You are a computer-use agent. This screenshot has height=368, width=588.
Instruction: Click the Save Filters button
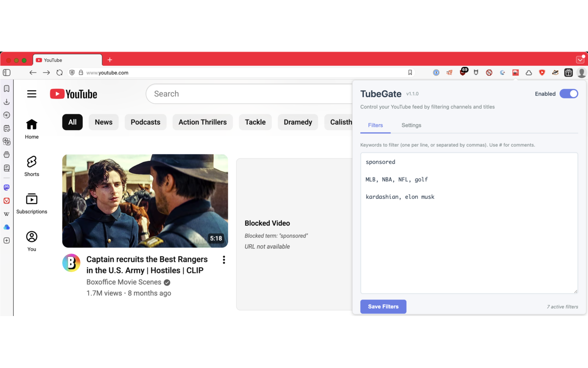(x=383, y=306)
